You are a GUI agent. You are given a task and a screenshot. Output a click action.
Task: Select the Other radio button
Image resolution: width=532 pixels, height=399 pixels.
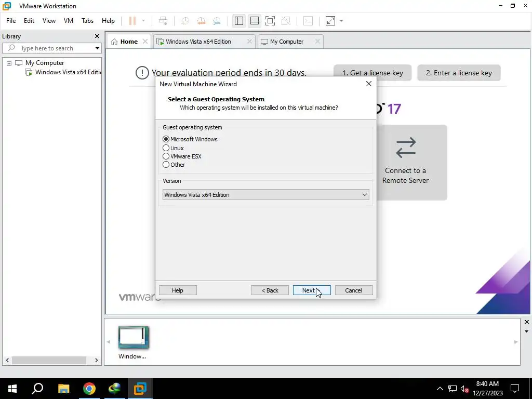click(166, 165)
